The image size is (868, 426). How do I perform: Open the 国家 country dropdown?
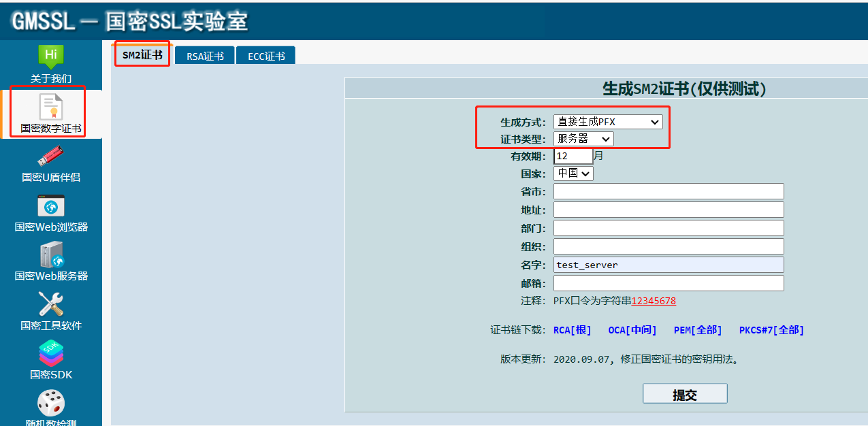573,173
